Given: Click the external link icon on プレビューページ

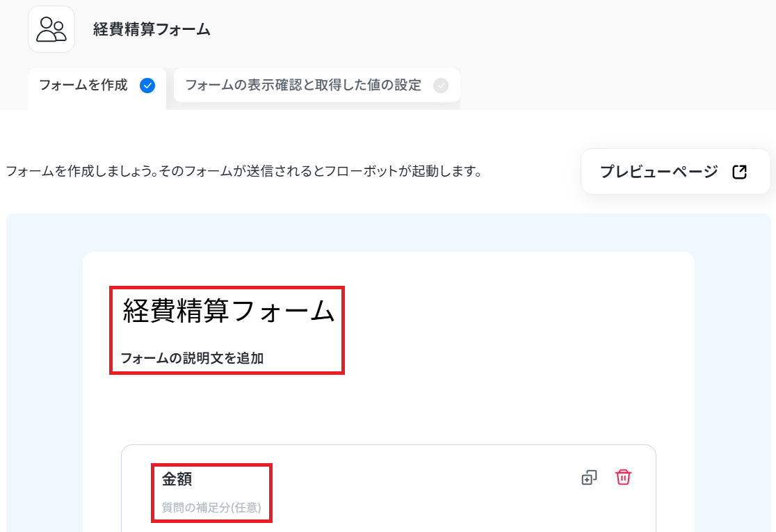Looking at the screenshot, I should point(739,172).
